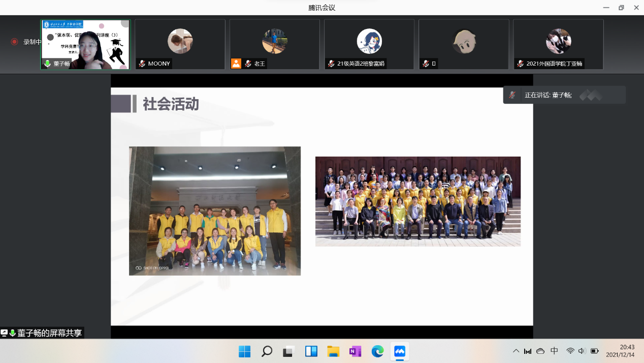Open quick settings via the volume icon
Screen dimensions: 644x363
[582, 351]
